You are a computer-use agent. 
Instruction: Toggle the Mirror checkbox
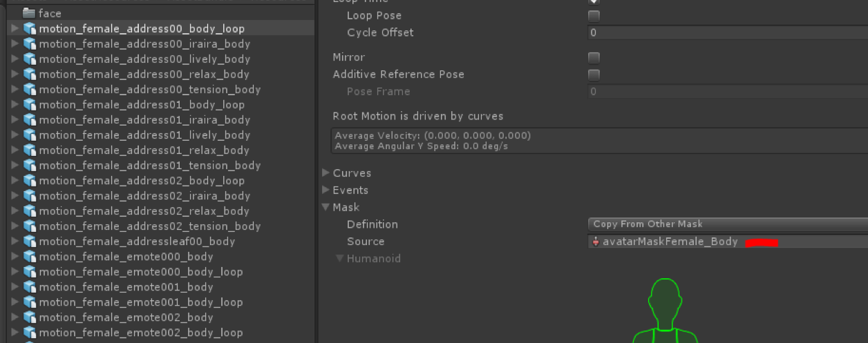click(594, 58)
